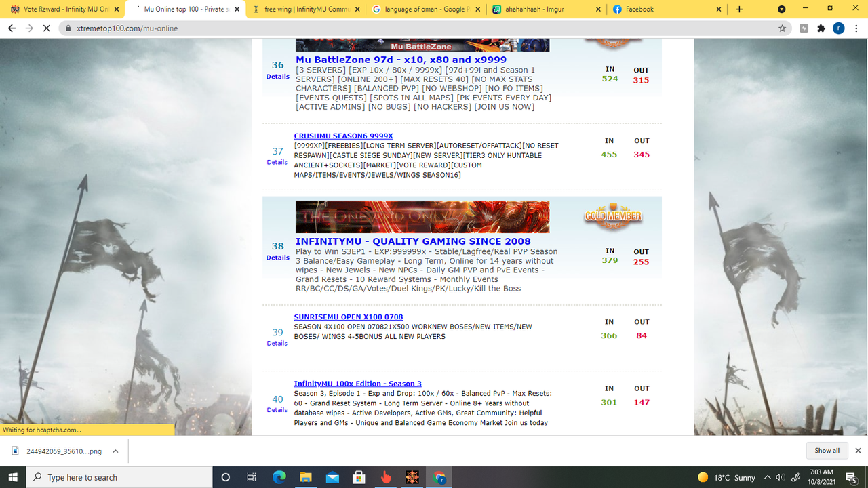The image size is (868, 488).
Task: Open a new browser tab
Action: tap(739, 9)
